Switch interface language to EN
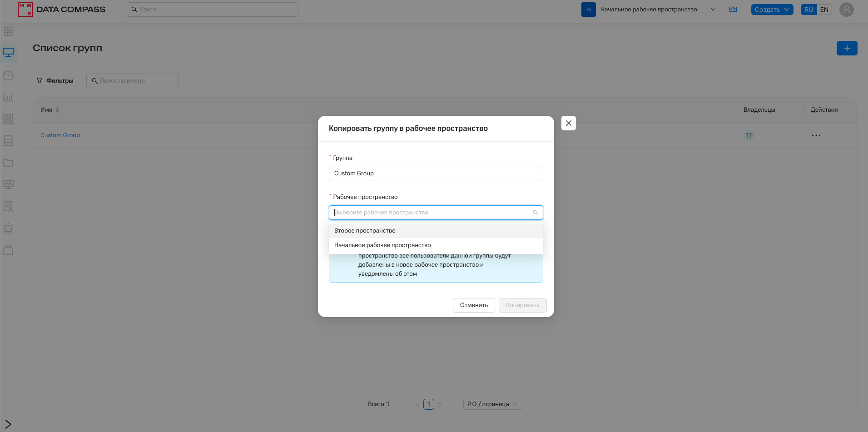The image size is (868, 432). [824, 10]
